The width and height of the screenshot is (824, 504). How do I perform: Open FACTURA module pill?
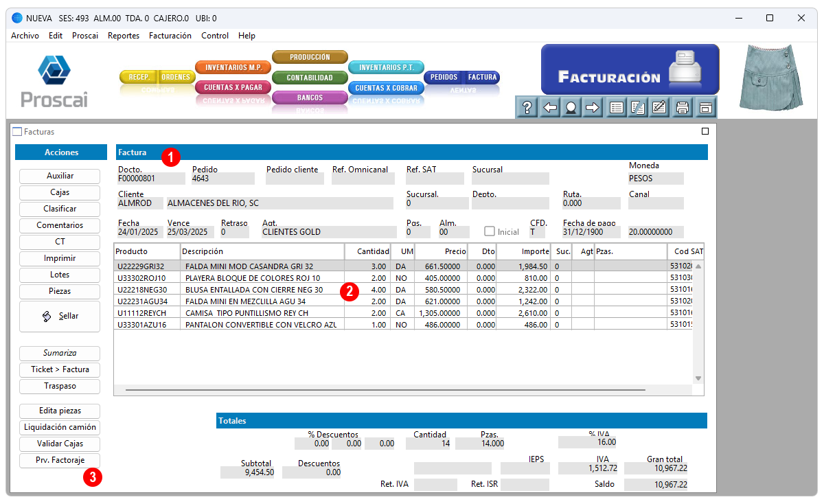pos(483,78)
